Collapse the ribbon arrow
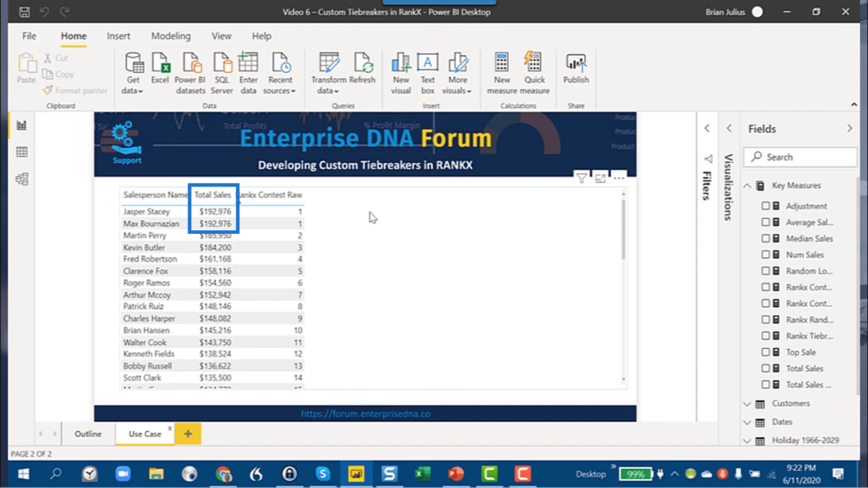This screenshot has width=868, height=488. pyautogui.click(x=854, y=104)
